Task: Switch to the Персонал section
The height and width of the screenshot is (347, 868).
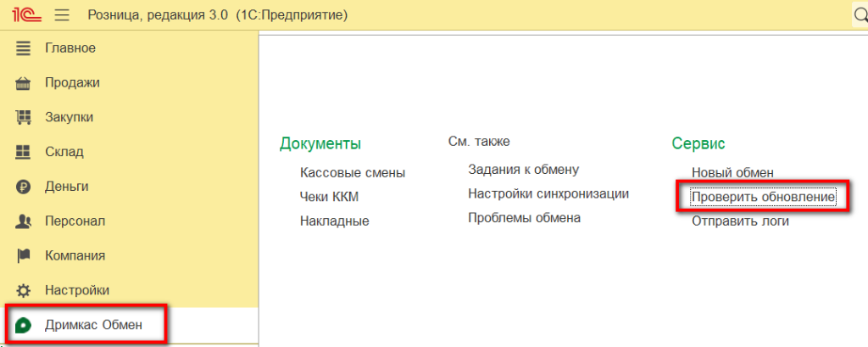Action: click(x=75, y=221)
